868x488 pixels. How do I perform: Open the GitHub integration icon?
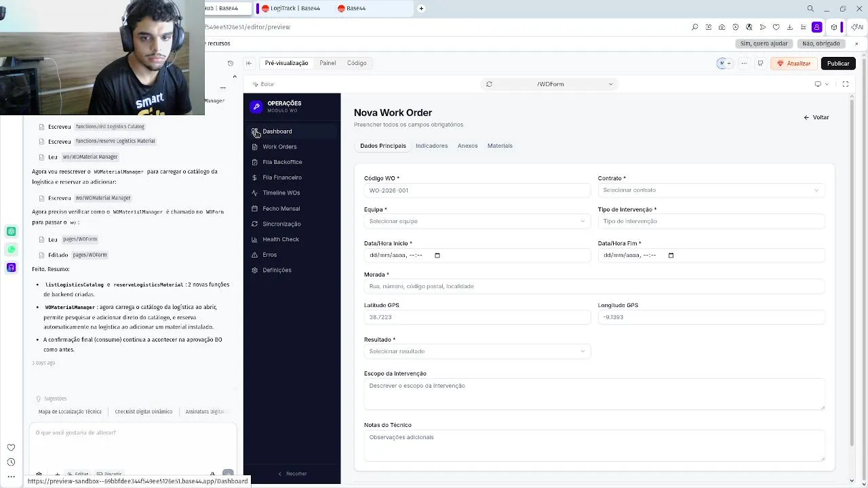tap(760, 63)
